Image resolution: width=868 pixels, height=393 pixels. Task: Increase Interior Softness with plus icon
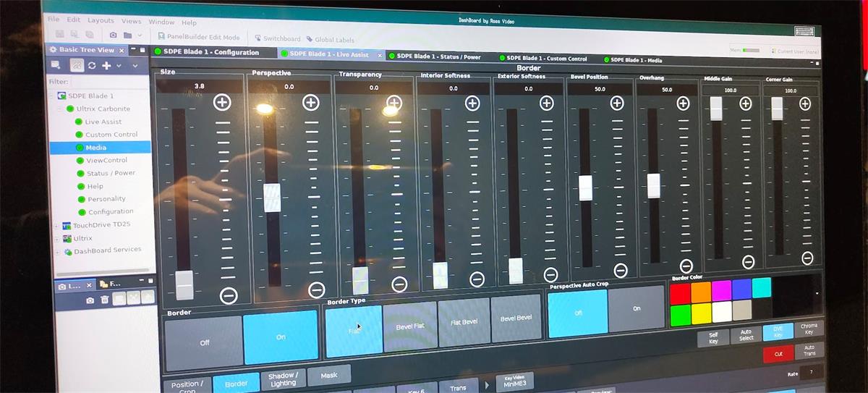[x=472, y=103]
